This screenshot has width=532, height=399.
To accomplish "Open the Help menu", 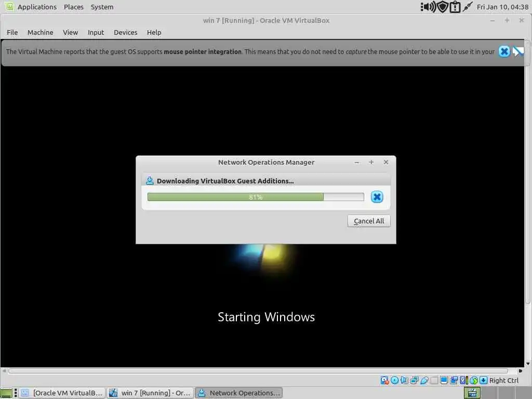I will (x=154, y=32).
